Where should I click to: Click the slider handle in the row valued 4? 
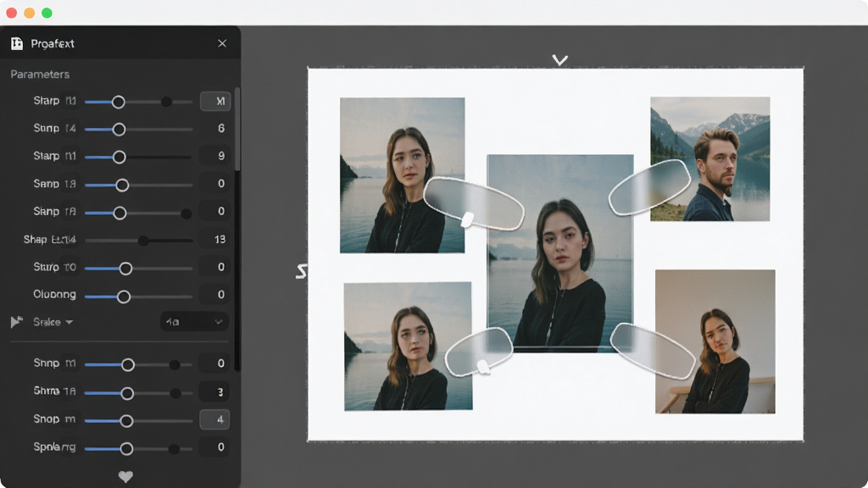[x=126, y=421]
